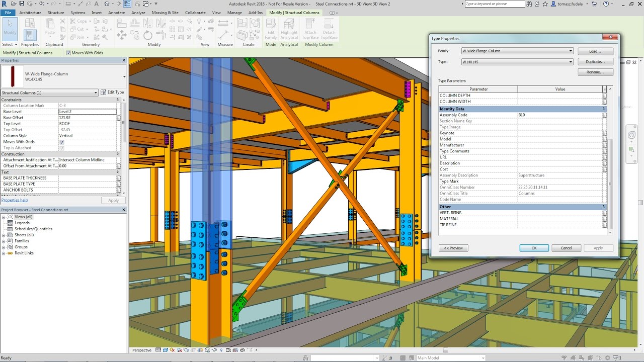Screen dimensions: 644x362
Task: Select the Move tool in Modify panel
Action: coord(121,35)
